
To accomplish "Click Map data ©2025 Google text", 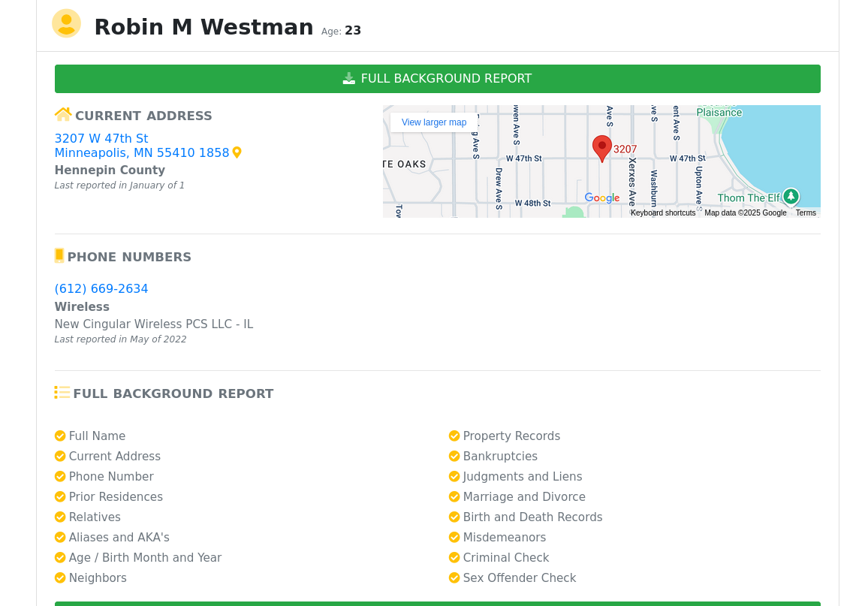I will (745, 213).
